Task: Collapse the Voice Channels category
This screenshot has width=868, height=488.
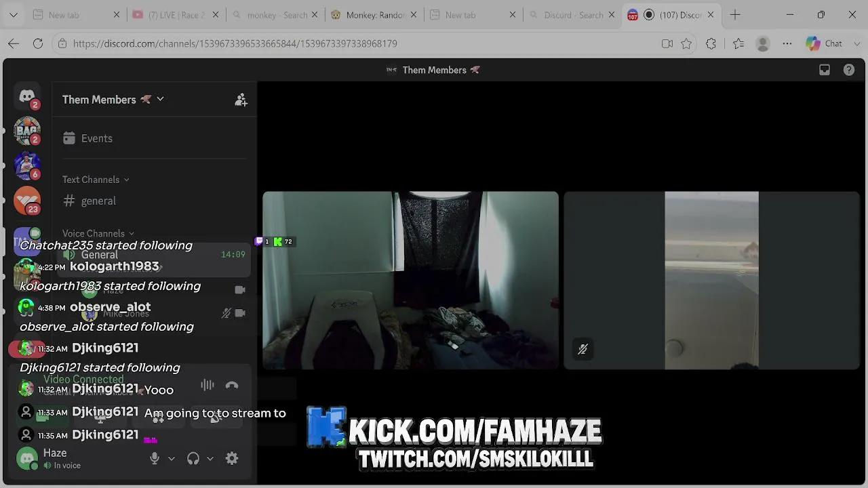Action: pyautogui.click(x=98, y=233)
